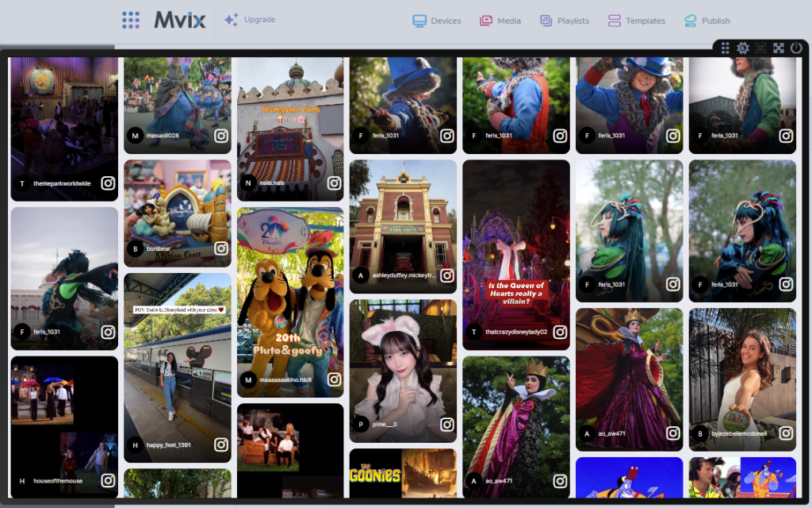The width and height of the screenshot is (812, 508).
Task: Open the app launcher grid beside Mvix logo
Action: click(x=131, y=20)
